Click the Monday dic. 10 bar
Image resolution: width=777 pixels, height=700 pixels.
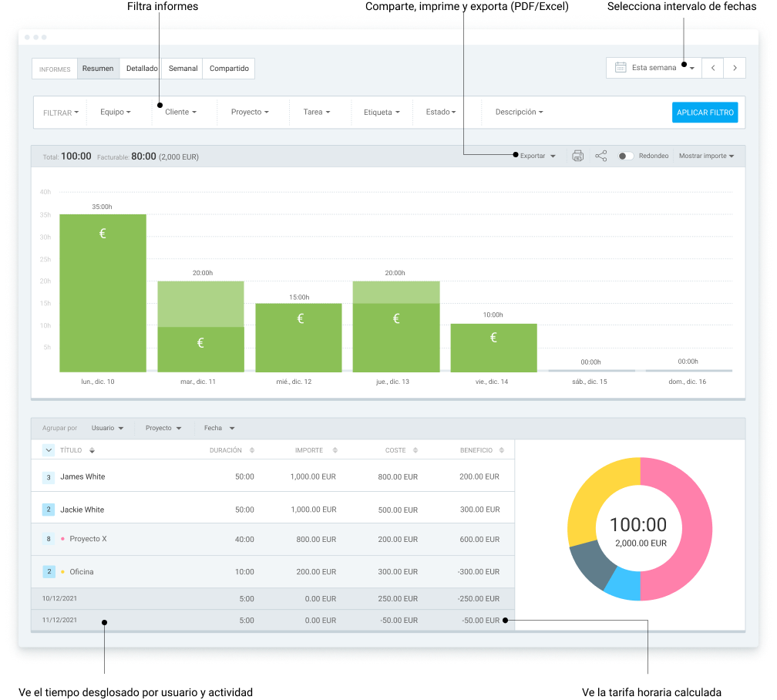coord(103,293)
